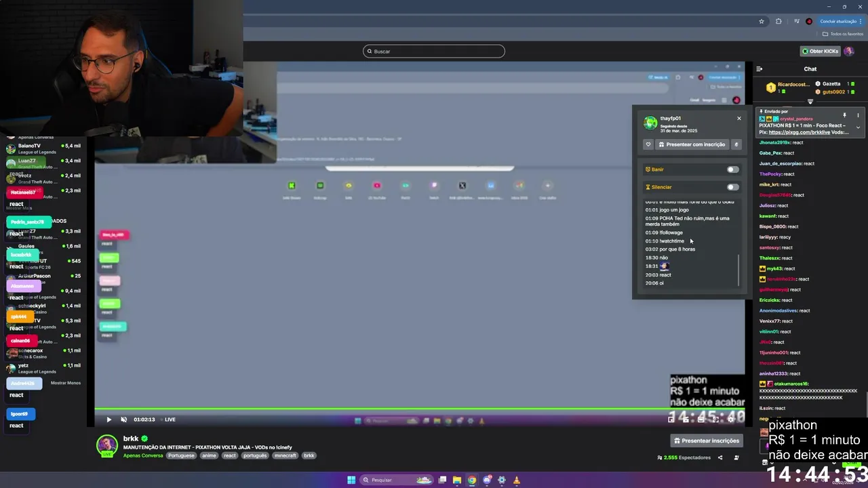Open Google Chrome from the taskbar

pyautogui.click(x=472, y=480)
